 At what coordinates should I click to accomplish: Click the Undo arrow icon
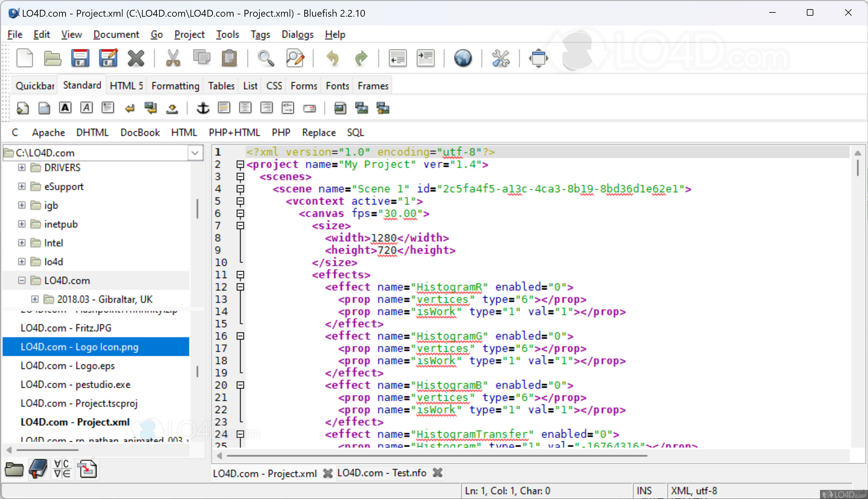332,58
